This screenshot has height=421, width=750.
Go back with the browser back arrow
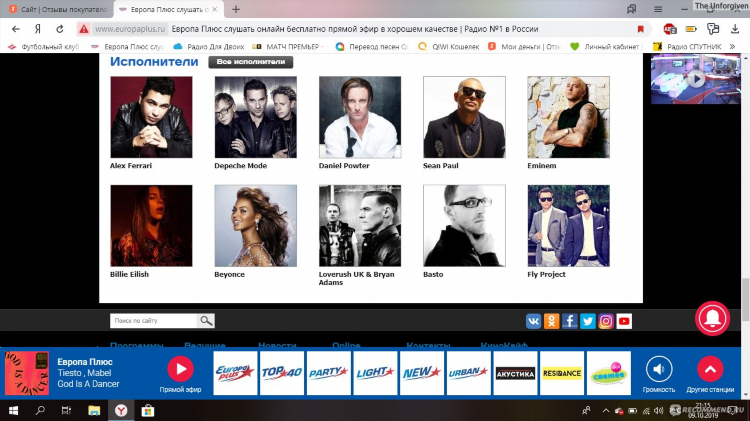coord(16,29)
